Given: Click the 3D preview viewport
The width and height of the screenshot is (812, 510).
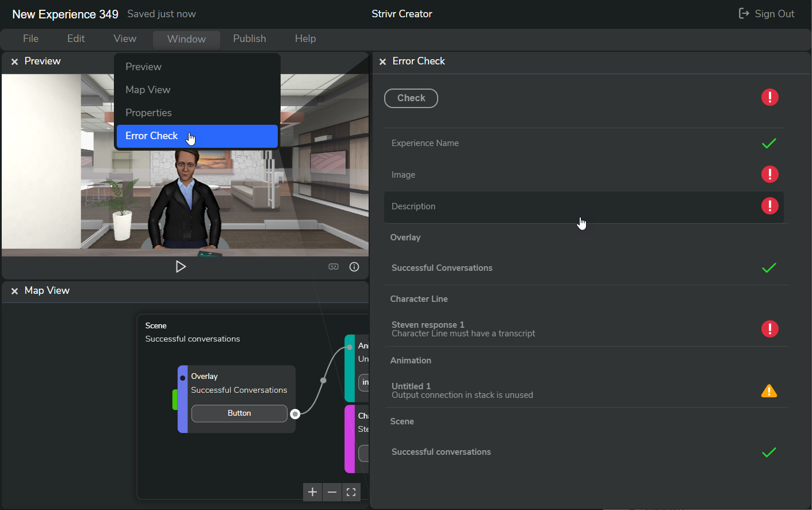Looking at the screenshot, I should pos(185,165).
